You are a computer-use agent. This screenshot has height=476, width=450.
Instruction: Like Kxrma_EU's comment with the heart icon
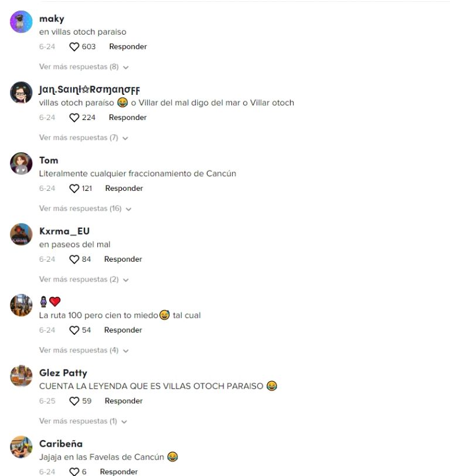pyautogui.click(x=74, y=259)
